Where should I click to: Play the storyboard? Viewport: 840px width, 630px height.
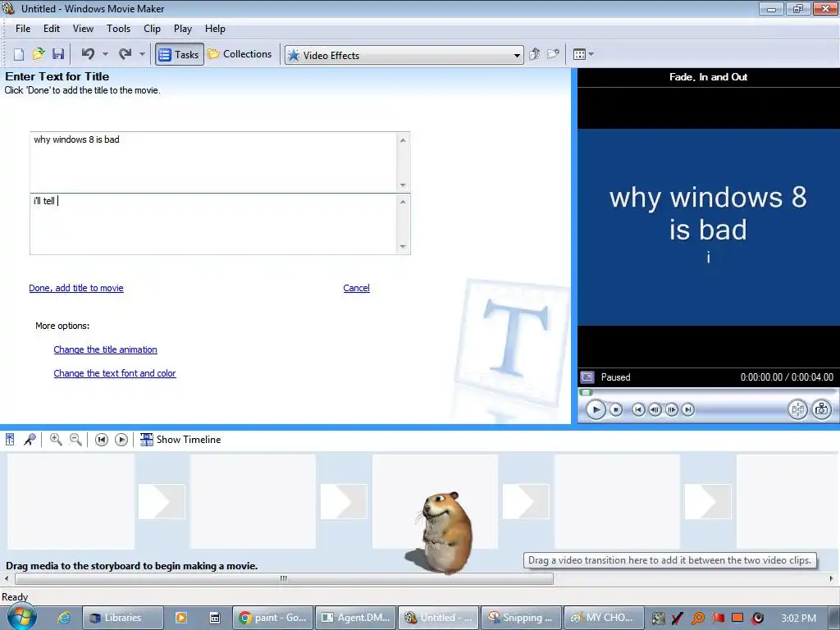tap(121, 440)
